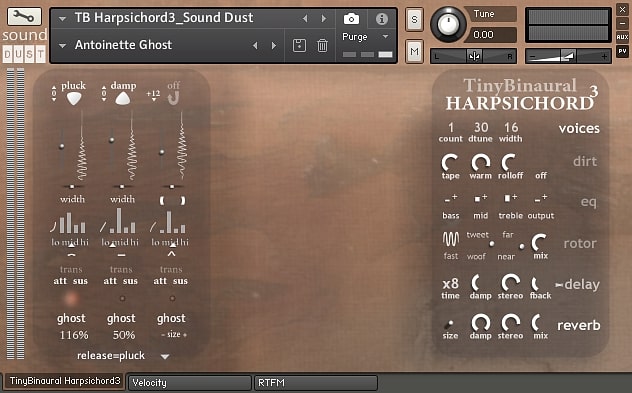Select the Velocity tab

pos(189,383)
